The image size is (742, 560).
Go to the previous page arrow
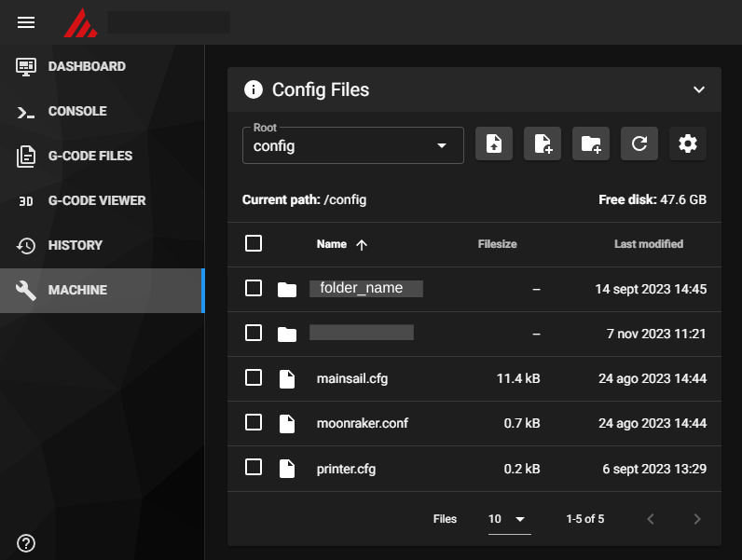point(651,519)
